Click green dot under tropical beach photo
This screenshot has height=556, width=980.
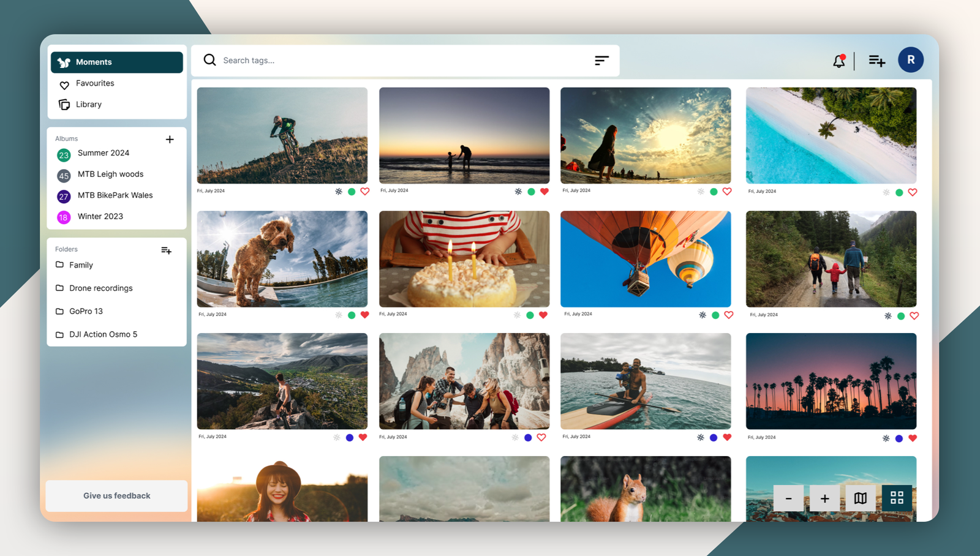pos(899,192)
